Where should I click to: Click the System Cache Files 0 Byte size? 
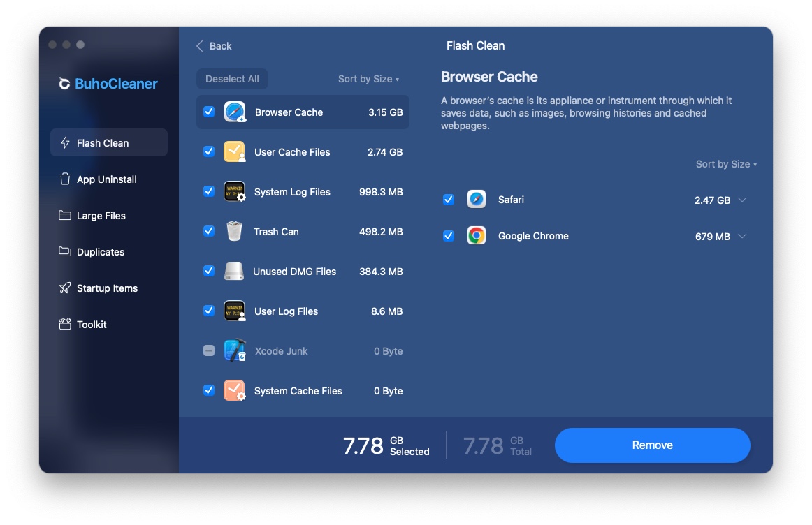tap(389, 391)
